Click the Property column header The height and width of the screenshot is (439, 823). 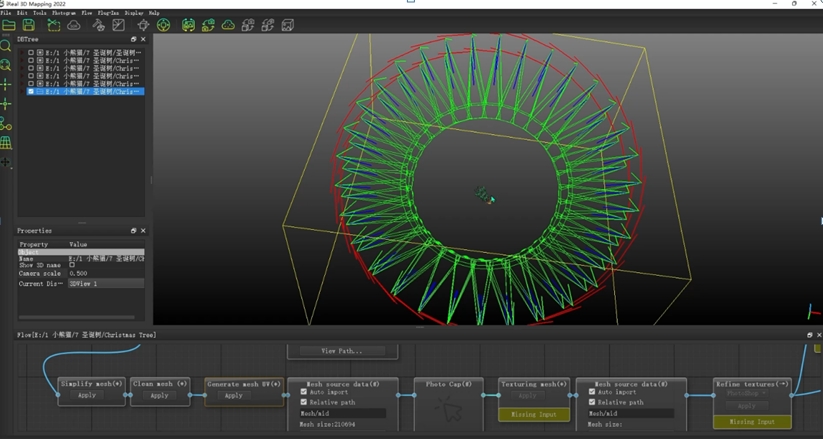pyautogui.click(x=34, y=244)
